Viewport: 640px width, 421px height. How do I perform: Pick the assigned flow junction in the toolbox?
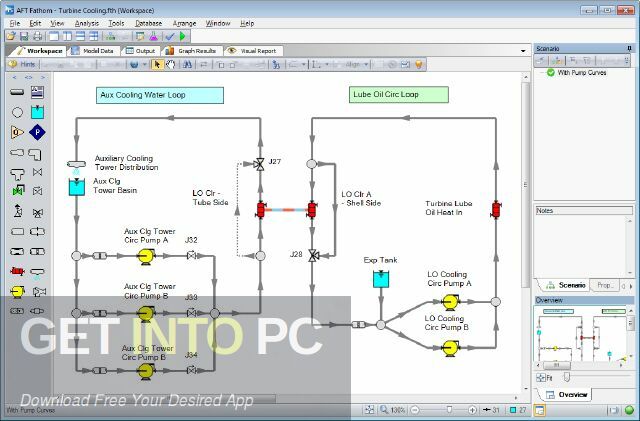[17, 132]
